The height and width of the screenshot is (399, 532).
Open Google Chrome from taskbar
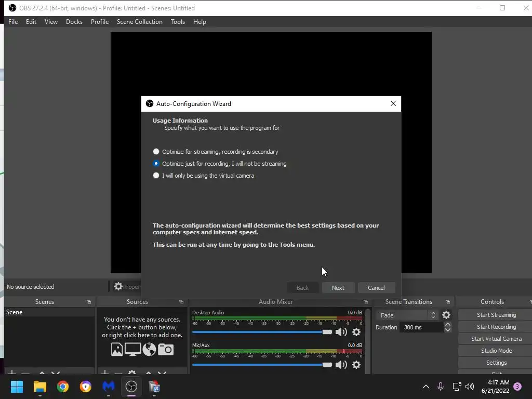pos(63,387)
